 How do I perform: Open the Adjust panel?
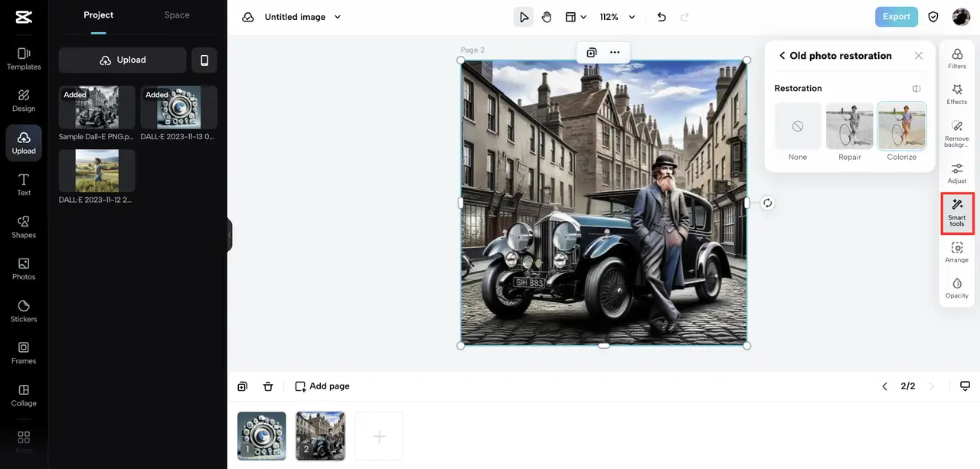(x=957, y=173)
